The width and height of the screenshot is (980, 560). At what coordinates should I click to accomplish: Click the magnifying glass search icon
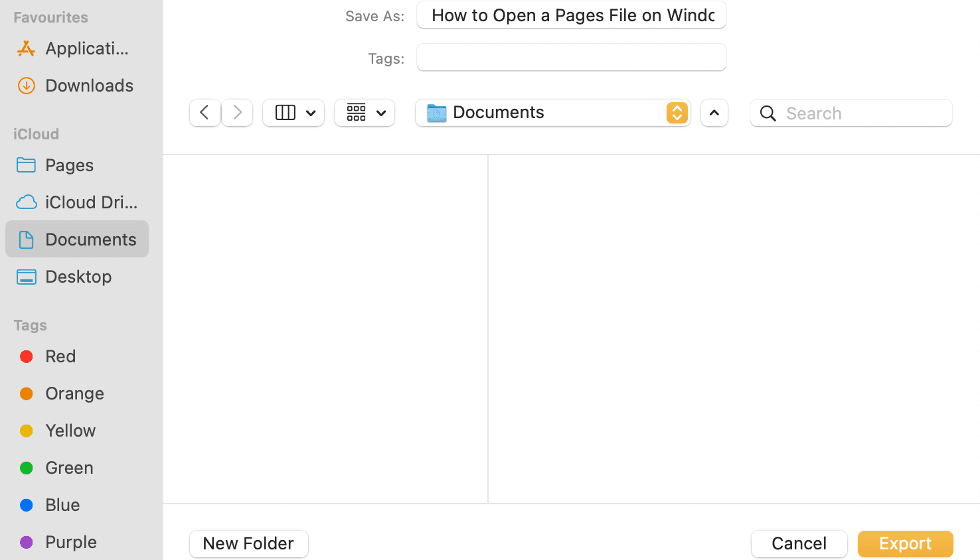click(768, 113)
